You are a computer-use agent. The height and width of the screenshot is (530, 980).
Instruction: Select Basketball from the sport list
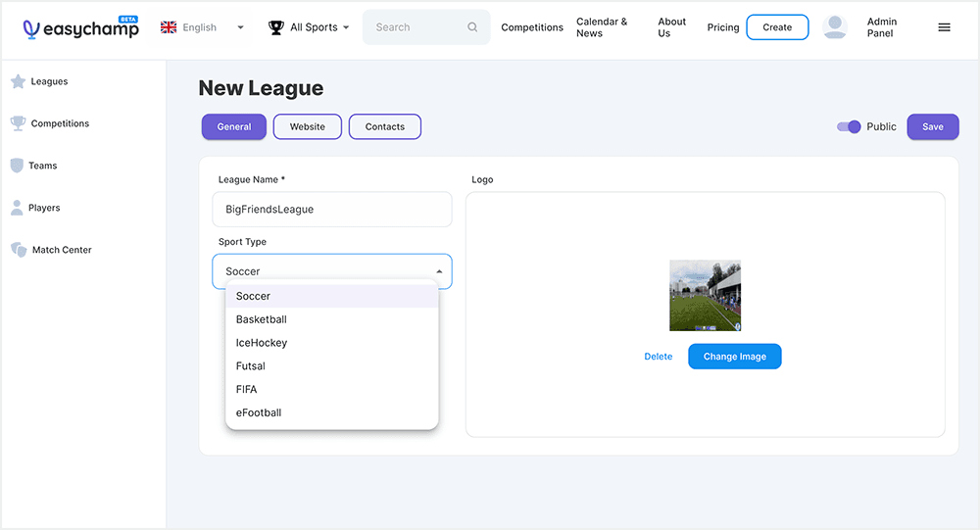(x=262, y=319)
